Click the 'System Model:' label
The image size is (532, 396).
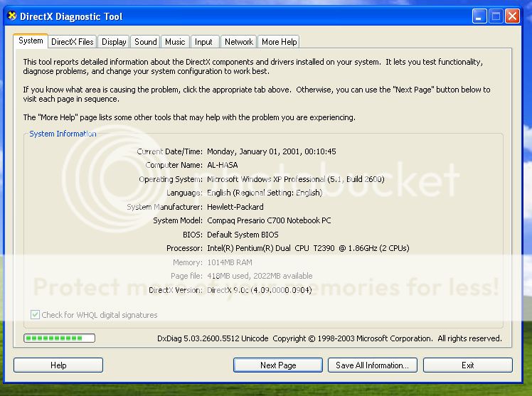coord(178,220)
